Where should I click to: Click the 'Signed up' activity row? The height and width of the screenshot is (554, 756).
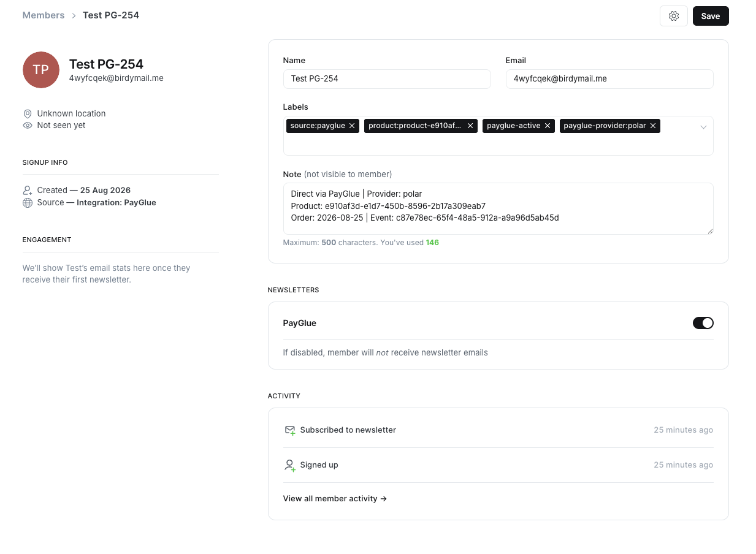click(x=498, y=465)
